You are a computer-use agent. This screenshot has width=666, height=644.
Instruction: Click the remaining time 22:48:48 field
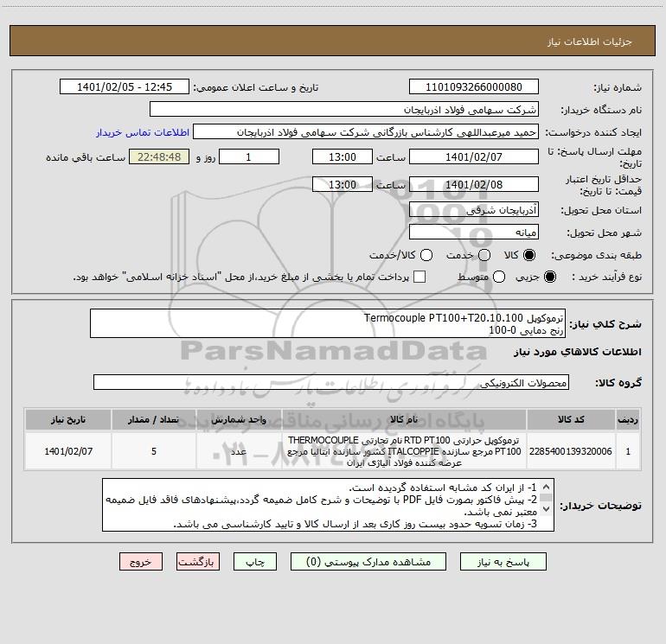point(159,156)
